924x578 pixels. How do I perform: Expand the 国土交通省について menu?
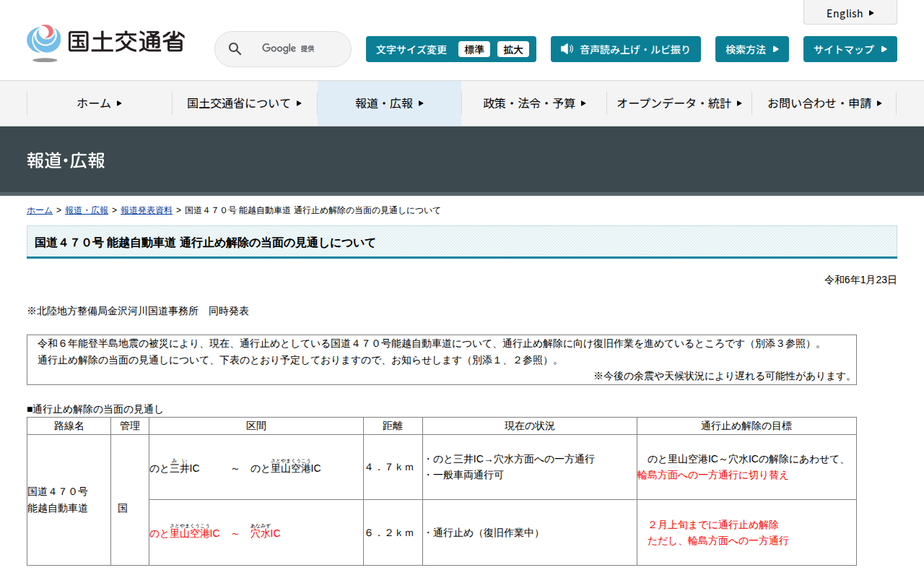244,103
